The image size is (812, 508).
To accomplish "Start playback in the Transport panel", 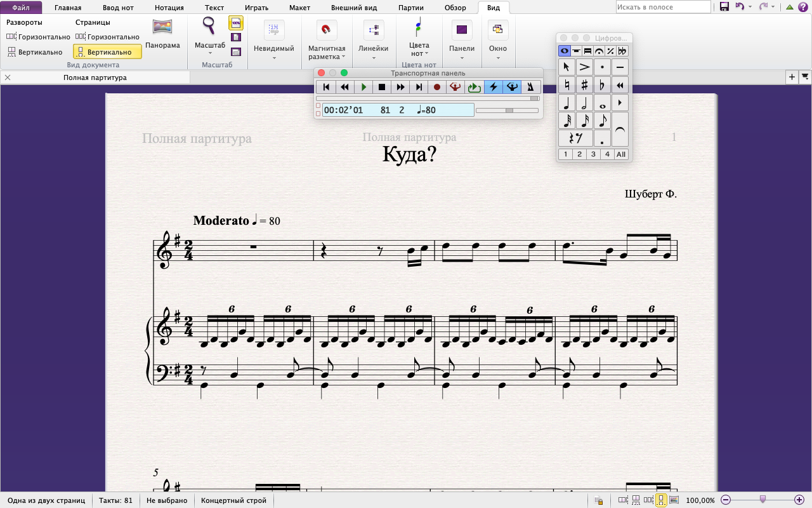I will coord(363,87).
